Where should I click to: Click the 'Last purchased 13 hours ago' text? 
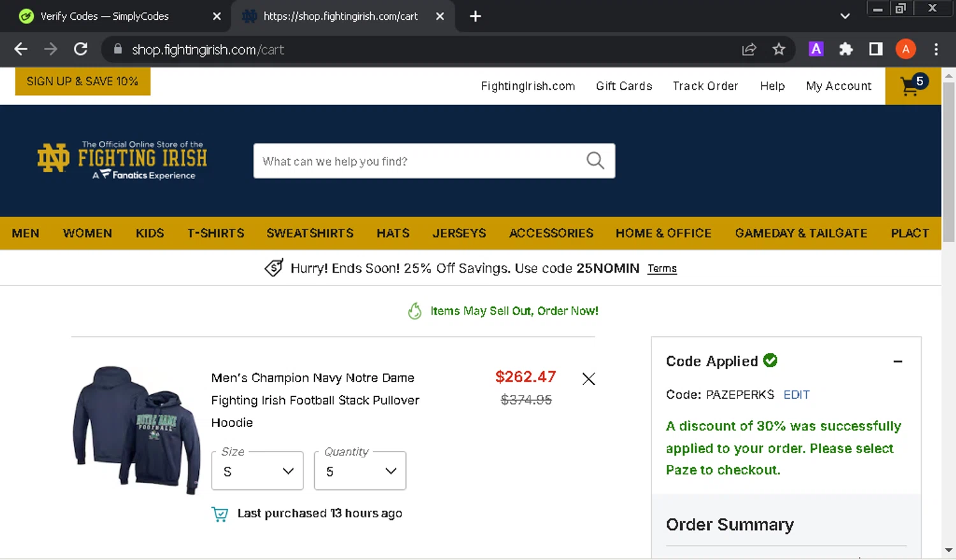click(320, 513)
